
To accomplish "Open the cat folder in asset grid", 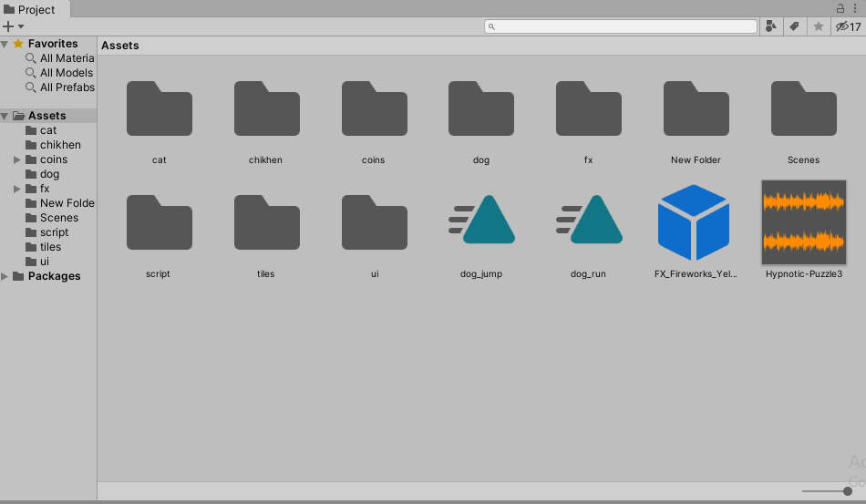I will point(159,108).
